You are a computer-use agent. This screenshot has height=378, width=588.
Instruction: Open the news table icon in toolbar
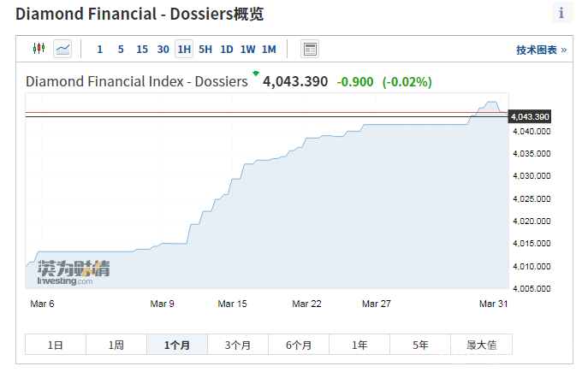click(x=310, y=49)
